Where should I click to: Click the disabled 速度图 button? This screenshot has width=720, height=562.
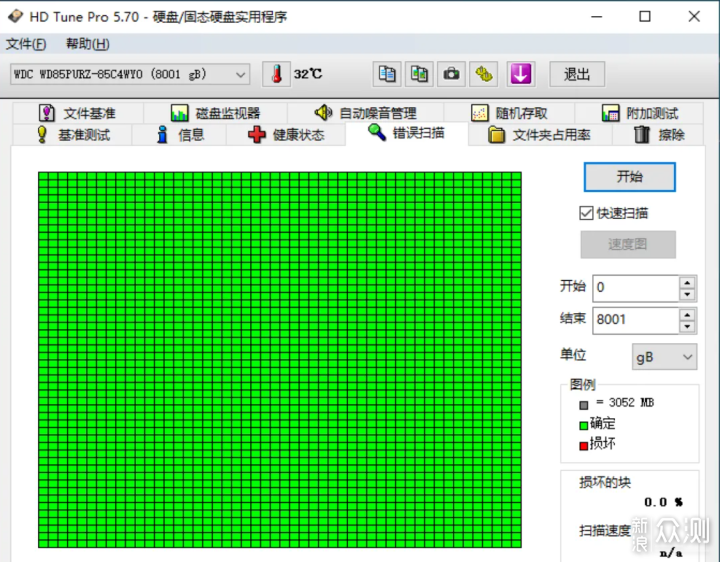(628, 244)
